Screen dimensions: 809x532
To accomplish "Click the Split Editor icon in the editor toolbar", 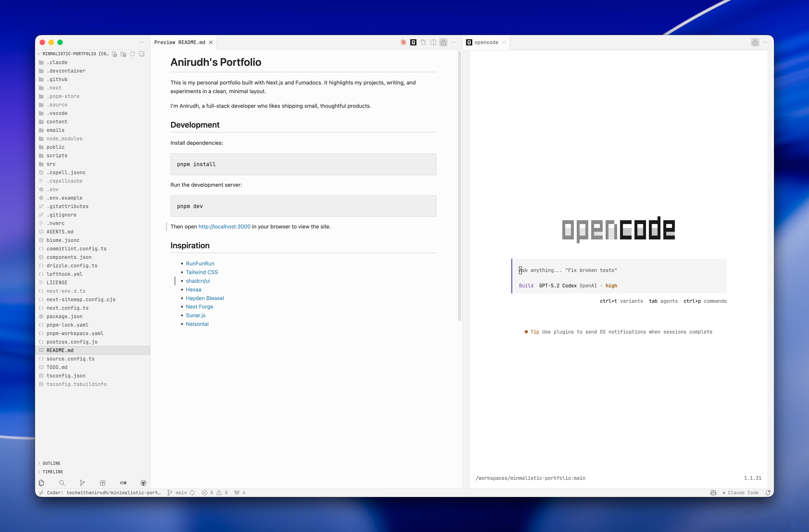I will 433,42.
